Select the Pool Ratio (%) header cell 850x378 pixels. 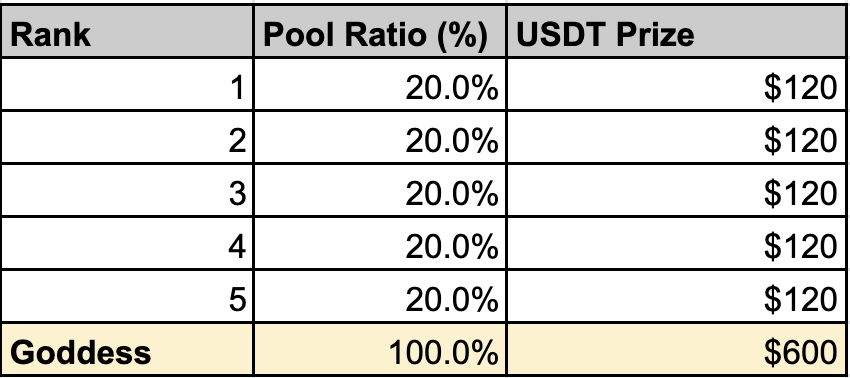[379, 31]
